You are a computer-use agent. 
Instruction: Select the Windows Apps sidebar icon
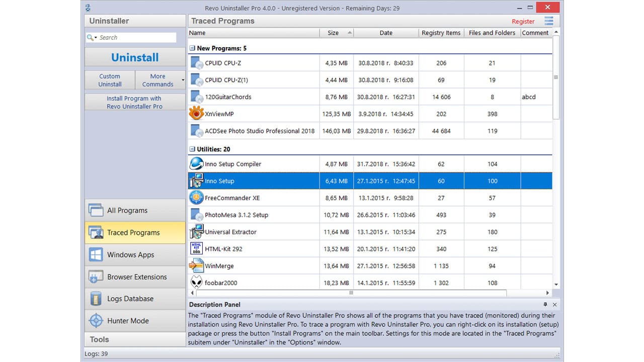click(x=96, y=254)
